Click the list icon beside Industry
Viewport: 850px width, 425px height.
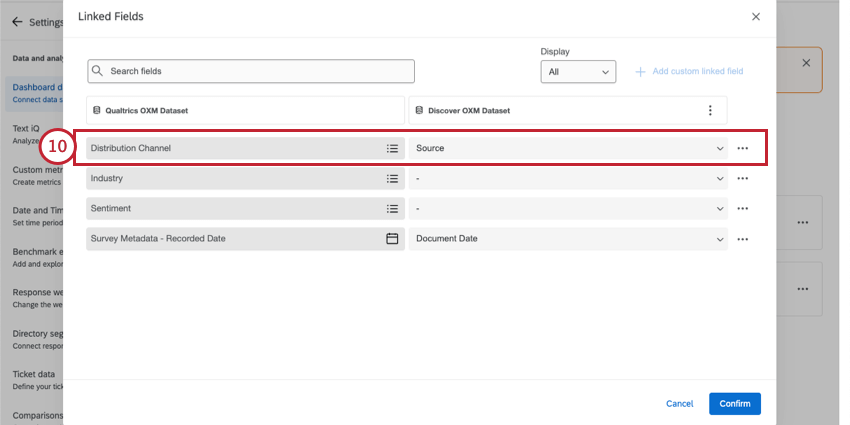coord(393,178)
